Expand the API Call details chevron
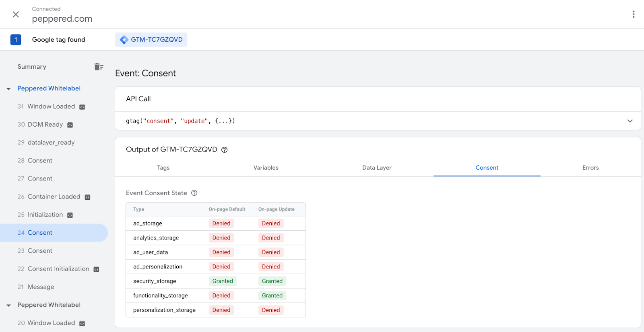 point(630,121)
